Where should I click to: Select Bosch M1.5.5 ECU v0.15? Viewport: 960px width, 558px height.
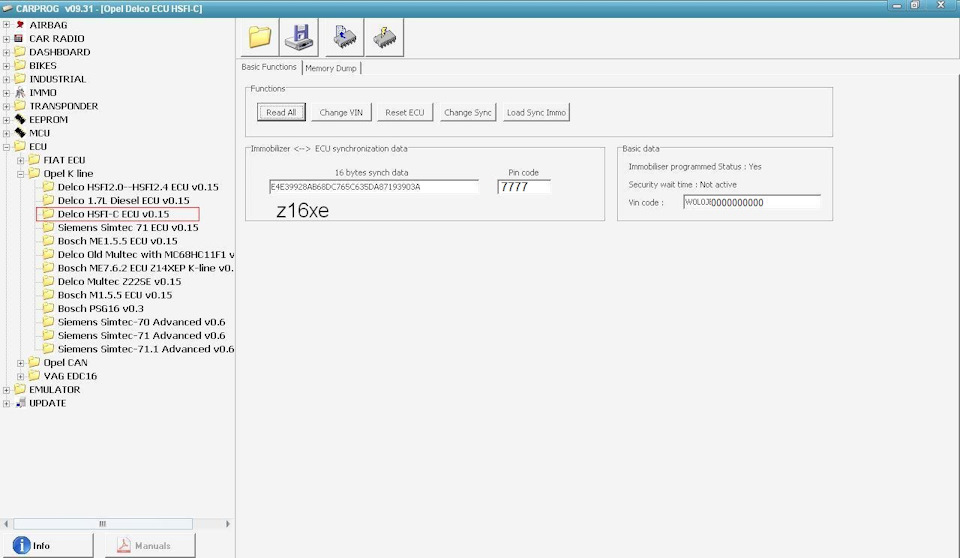(115, 295)
